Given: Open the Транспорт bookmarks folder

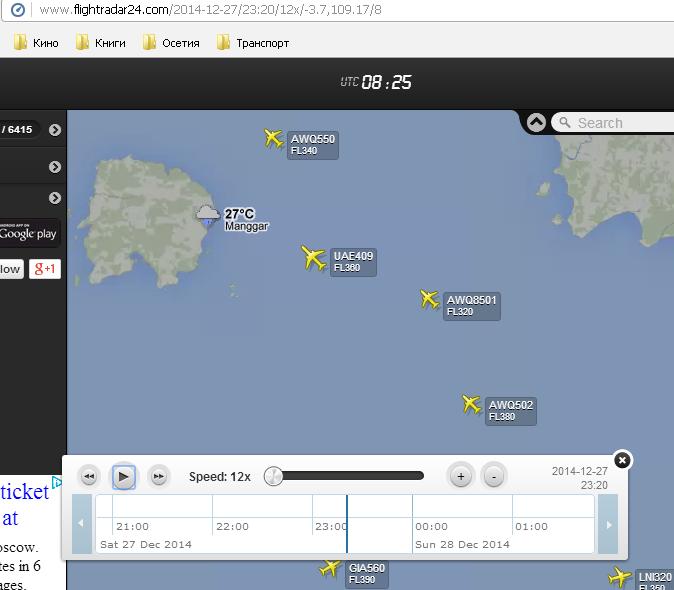Looking at the screenshot, I should tap(253, 43).
